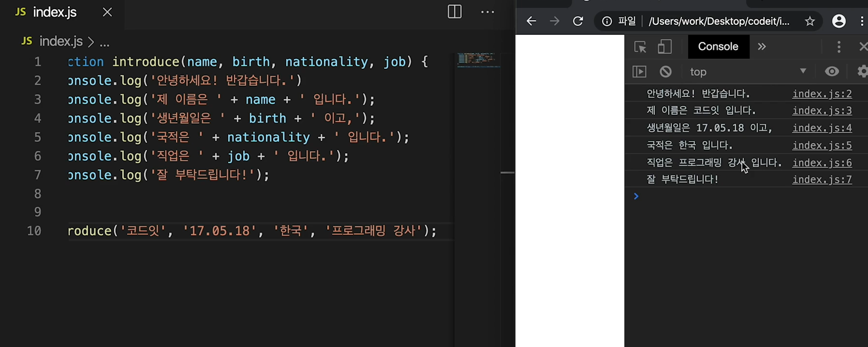The image size is (868, 347).
Task: Toggle the DevTools device toolbar
Action: [x=664, y=46]
